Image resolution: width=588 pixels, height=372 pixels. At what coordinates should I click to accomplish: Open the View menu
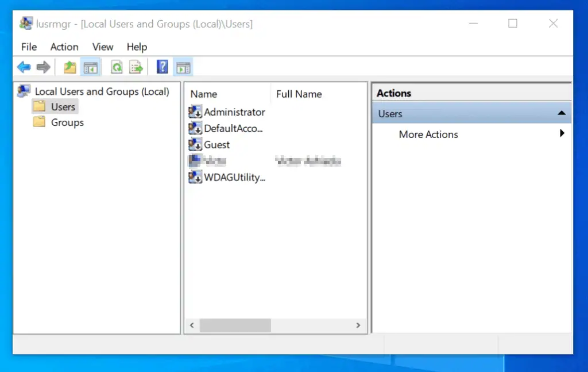click(102, 47)
